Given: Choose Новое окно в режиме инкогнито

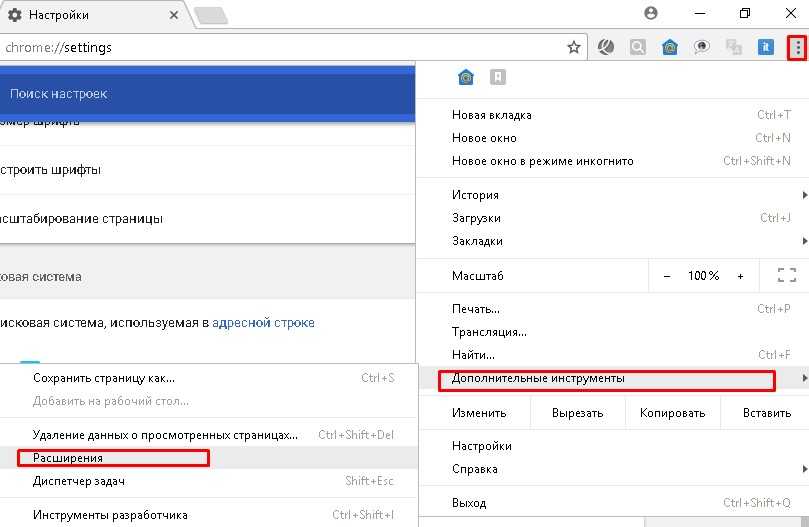Looking at the screenshot, I should [542, 161].
